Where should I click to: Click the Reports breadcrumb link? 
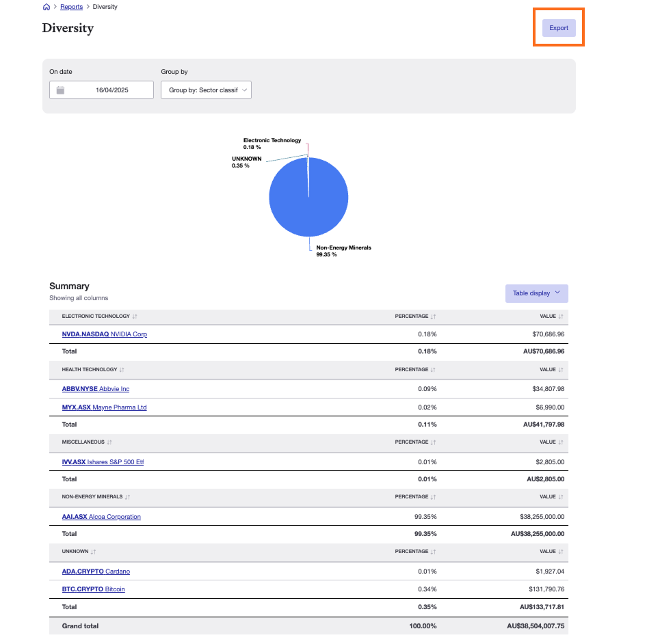71,6
